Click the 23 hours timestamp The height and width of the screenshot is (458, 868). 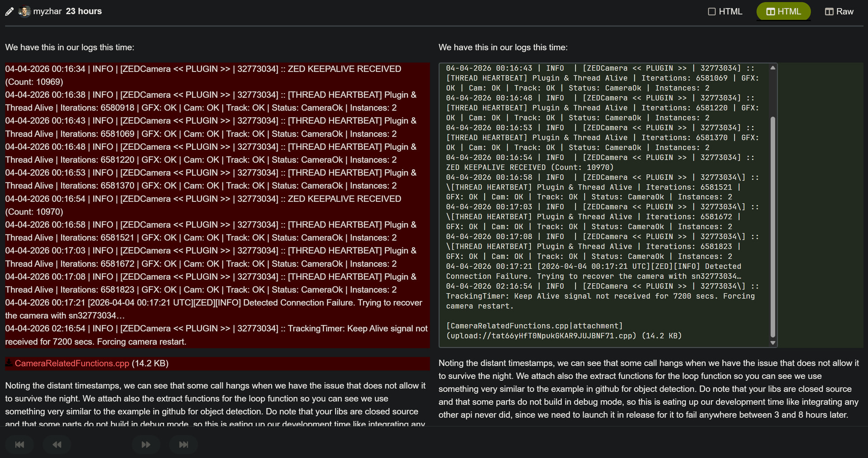(84, 11)
